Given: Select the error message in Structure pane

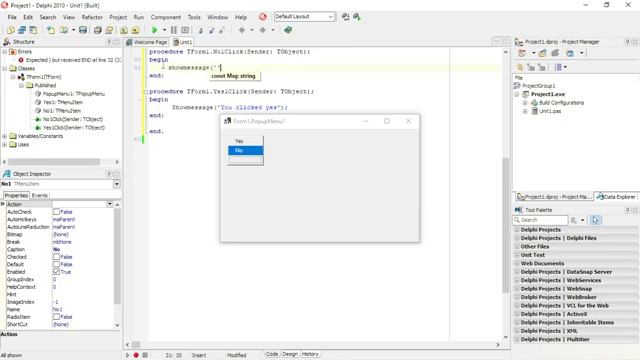Looking at the screenshot, I should 73,60.
